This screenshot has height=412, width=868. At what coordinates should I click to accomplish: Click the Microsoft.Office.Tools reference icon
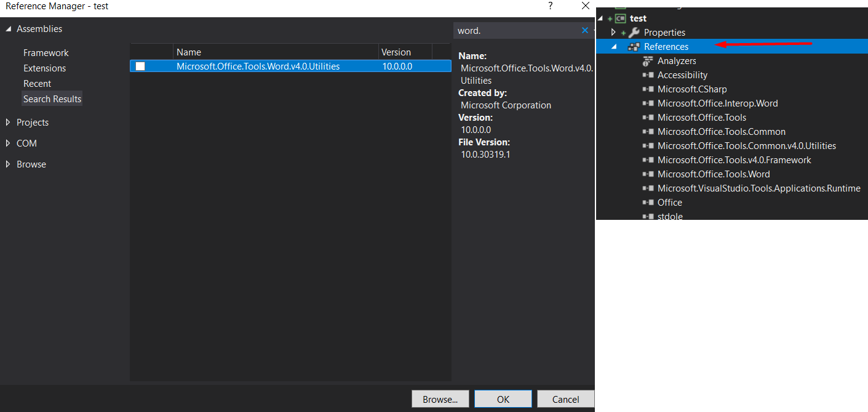648,118
